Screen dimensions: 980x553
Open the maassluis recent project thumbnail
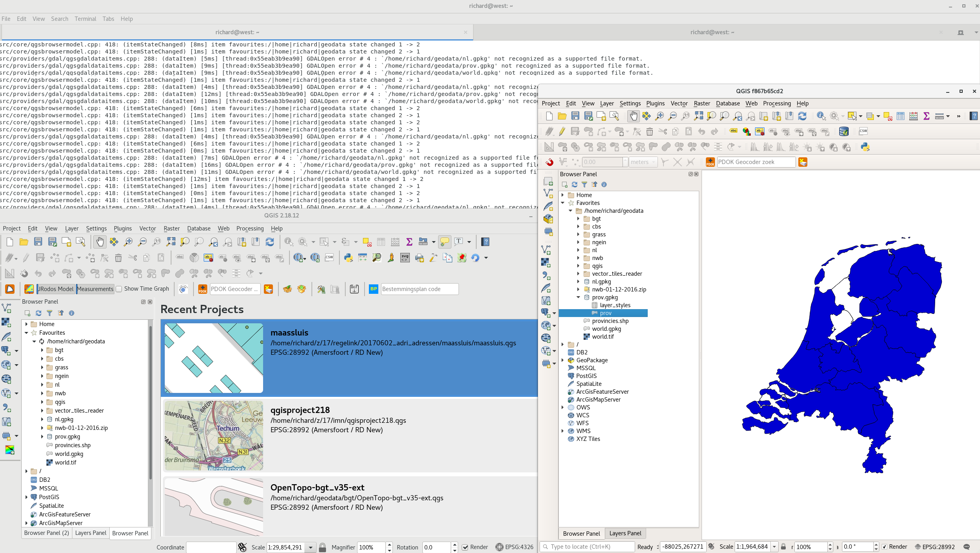(214, 358)
